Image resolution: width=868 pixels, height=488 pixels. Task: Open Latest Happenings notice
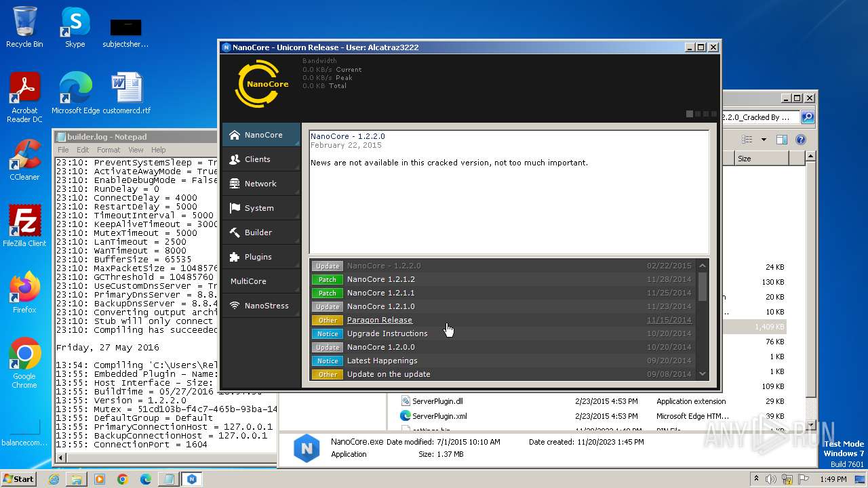point(502,361)
